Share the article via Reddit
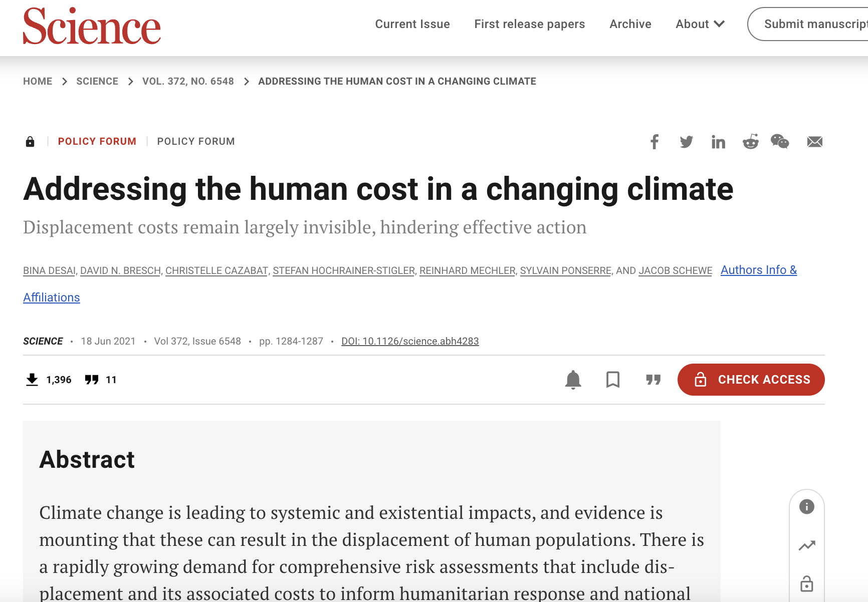 pyautogui.click(x=750, y=142)
